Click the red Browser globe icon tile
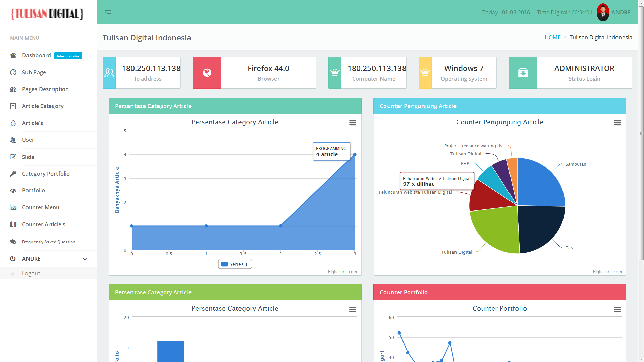 click(x=207, y=73)
